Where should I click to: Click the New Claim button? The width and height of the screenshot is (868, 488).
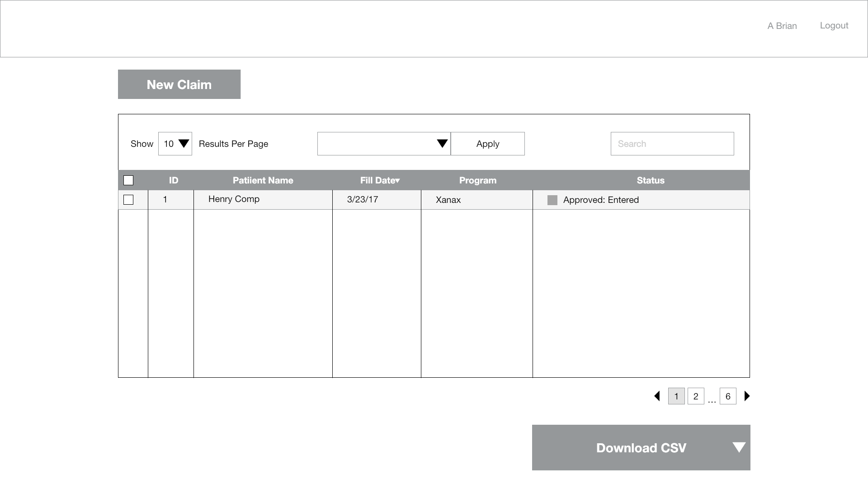point(179,84)
